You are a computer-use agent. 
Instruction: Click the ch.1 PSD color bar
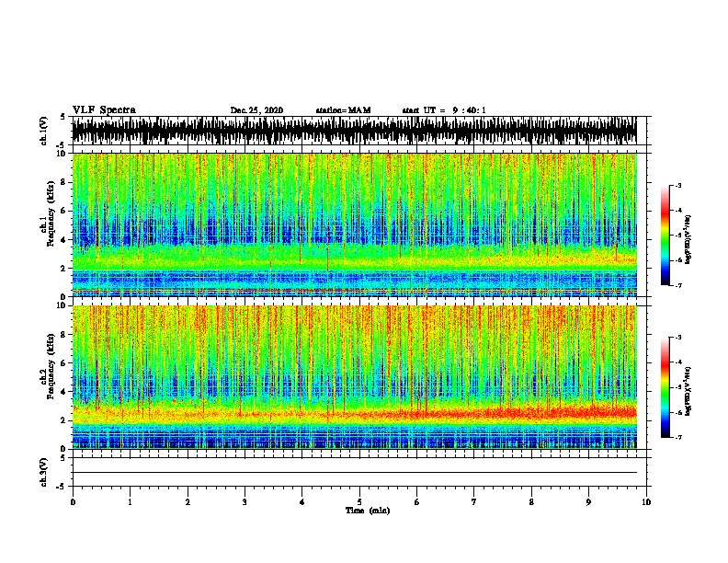click(x=665, y=236)
